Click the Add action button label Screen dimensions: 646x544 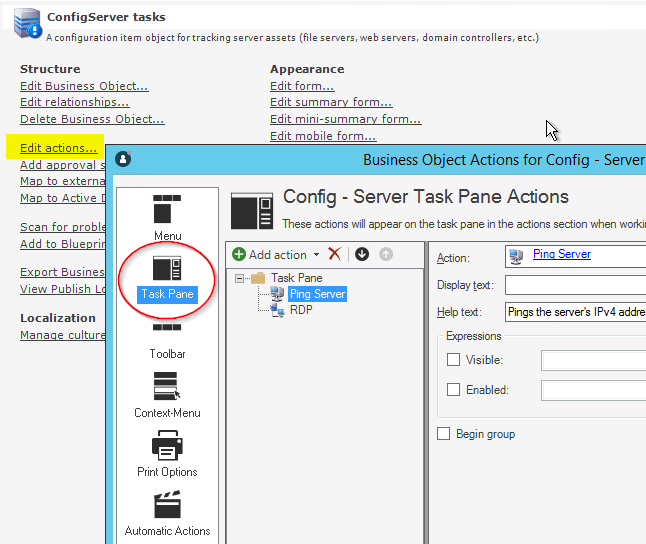[278, 255]
